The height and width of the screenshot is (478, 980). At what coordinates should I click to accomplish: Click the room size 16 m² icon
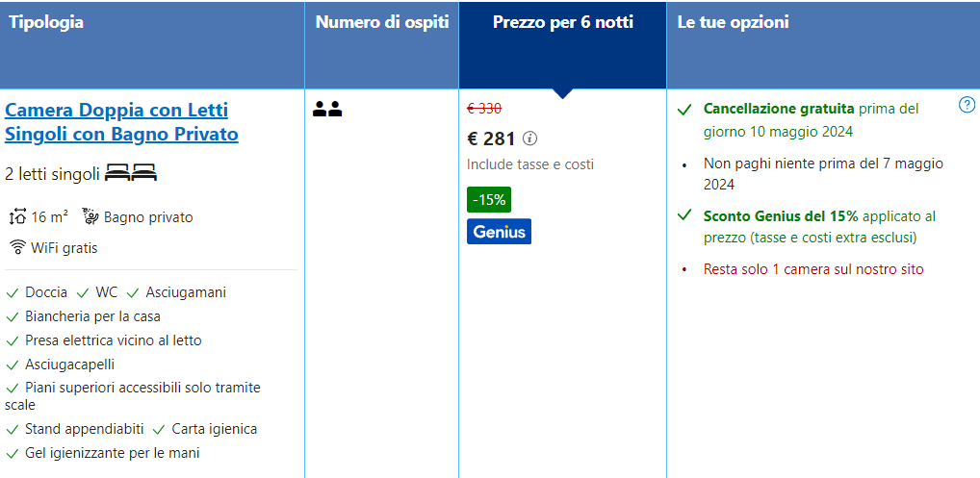(x=17, y=217)
